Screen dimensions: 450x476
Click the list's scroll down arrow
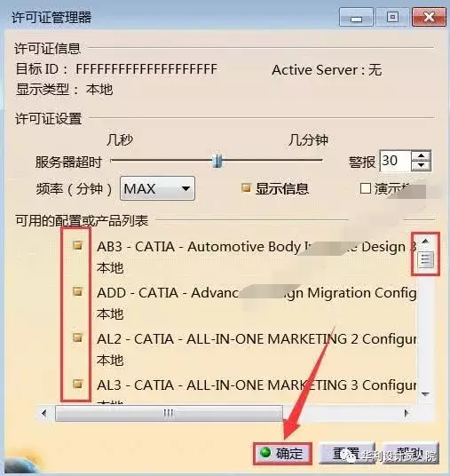pyautogui.click(x=425, y=394)
